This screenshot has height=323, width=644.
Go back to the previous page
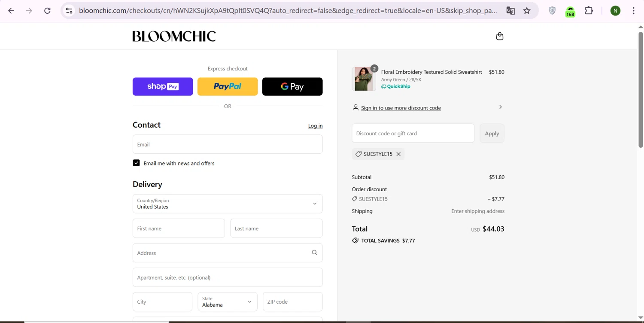pos(11,11)
